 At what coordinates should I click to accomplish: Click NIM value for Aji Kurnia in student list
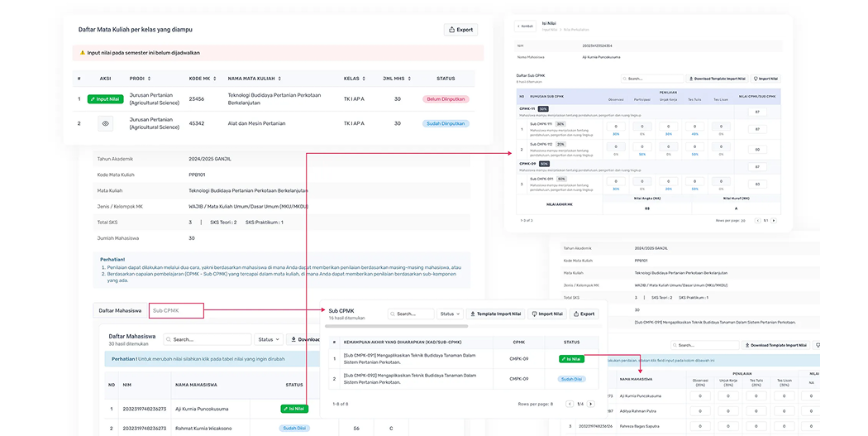pyautogui.click(x=145, y=409)
